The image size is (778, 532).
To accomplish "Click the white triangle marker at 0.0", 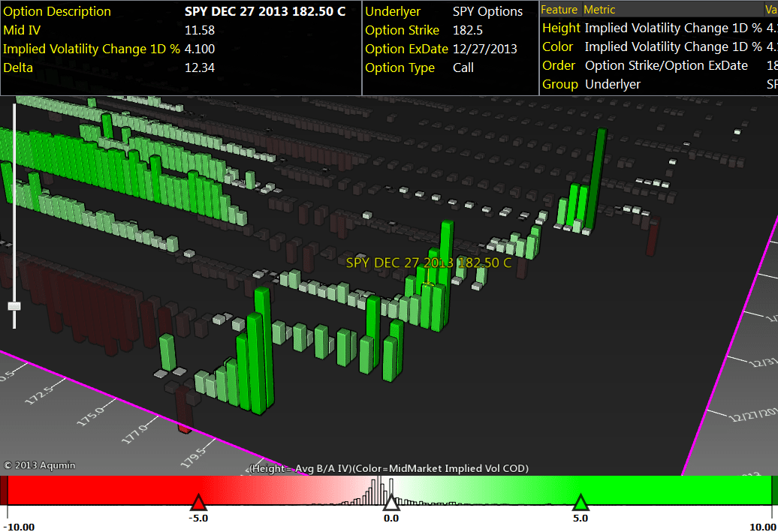I will coord(391,503).
